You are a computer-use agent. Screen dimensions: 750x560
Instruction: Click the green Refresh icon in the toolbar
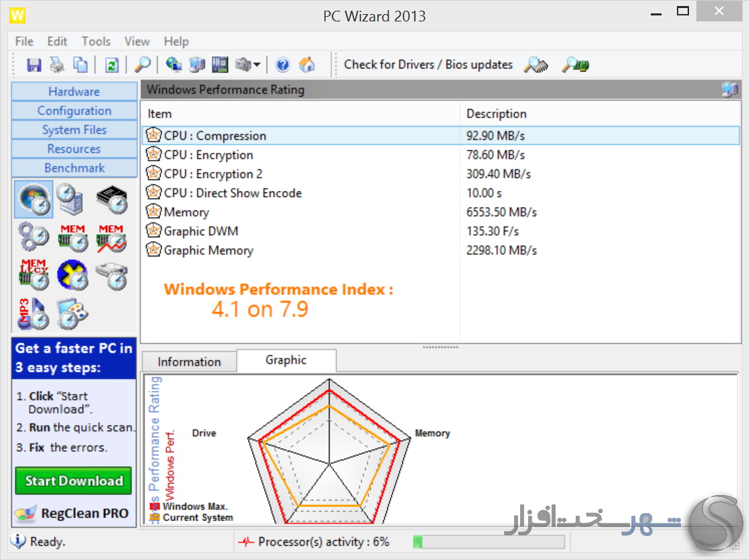[x=112, y=64]
